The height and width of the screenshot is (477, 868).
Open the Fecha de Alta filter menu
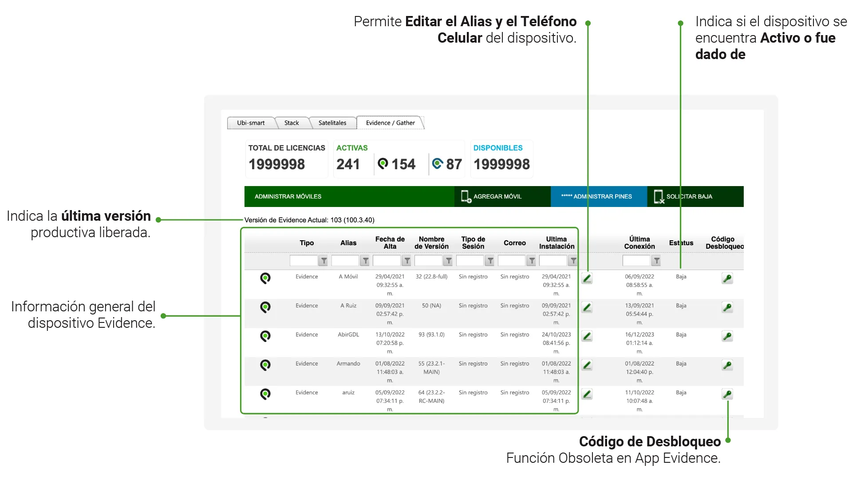pos(407,261)
